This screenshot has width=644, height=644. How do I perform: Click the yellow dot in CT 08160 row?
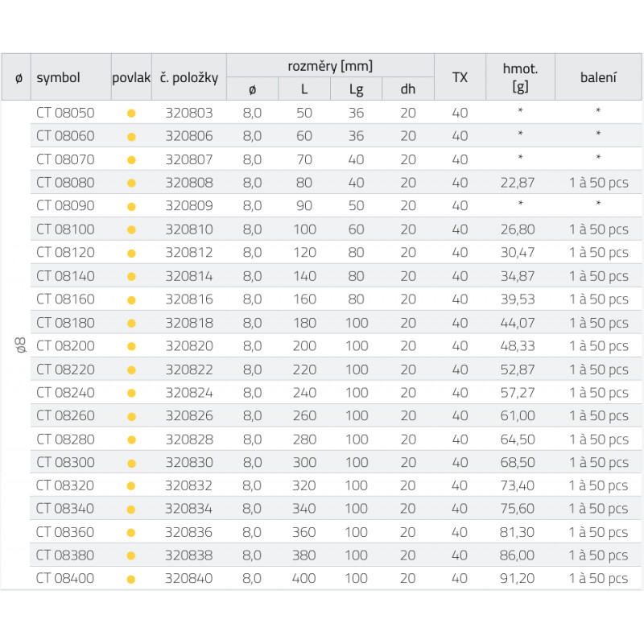click(131, 299)
